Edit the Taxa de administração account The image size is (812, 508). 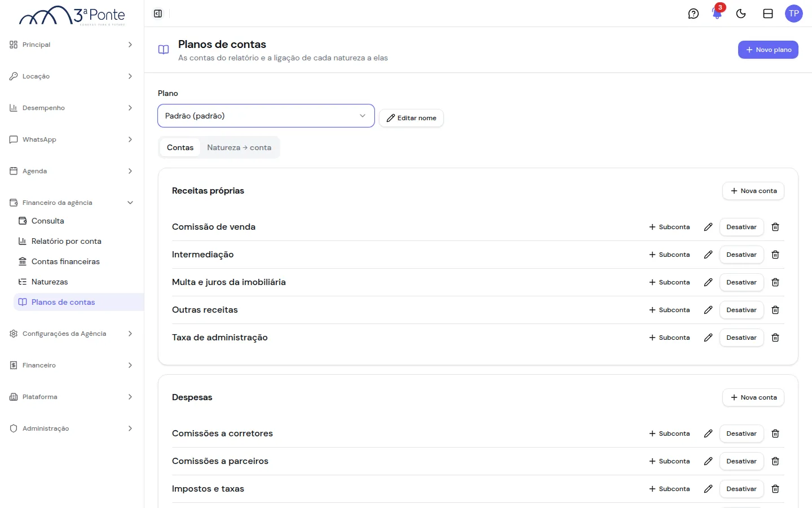pos(708,338)
